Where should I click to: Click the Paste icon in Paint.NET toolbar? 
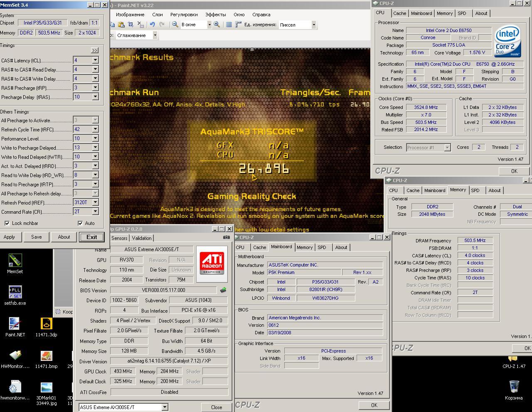[x=121, y=25]
